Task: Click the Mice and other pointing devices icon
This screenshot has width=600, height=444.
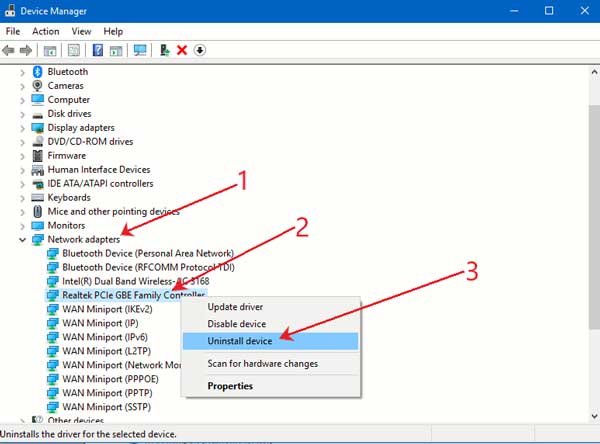Action: [x=38, y=211]
